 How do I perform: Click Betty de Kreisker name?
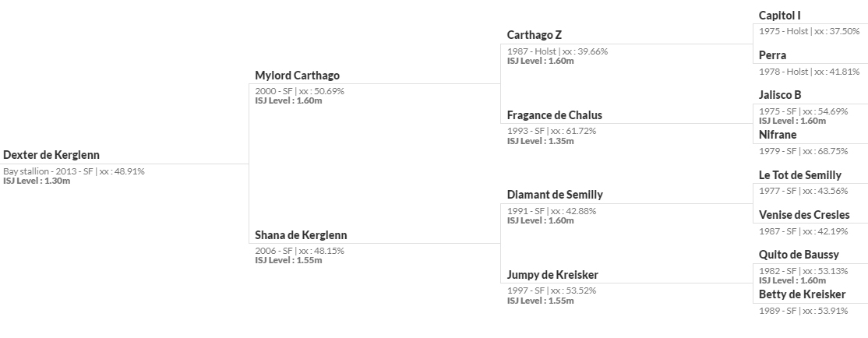pos(802,294)
